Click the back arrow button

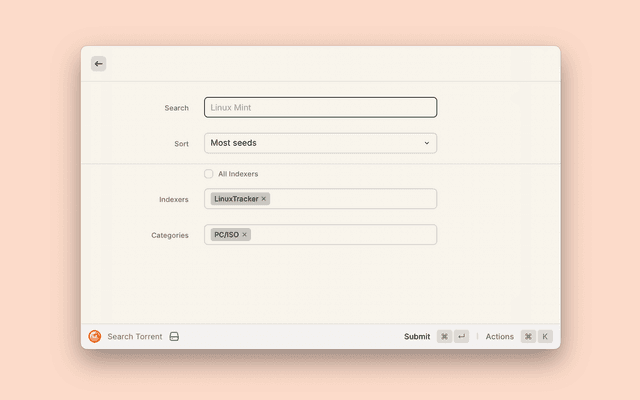tap(98, 63)
